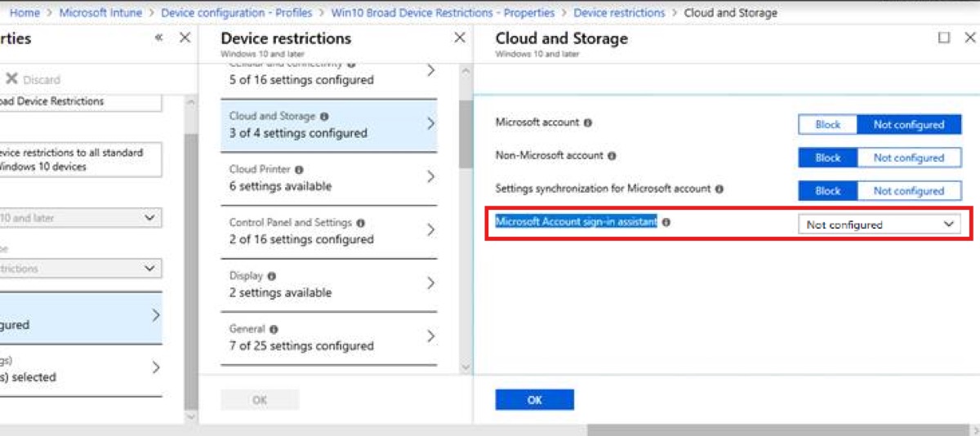Image resolution: width=980 pixels, height=436 pixels.
Task: Open Device configuration - Profiles breadcrumb
Action: pyautogui.click(x=237, y=13)
